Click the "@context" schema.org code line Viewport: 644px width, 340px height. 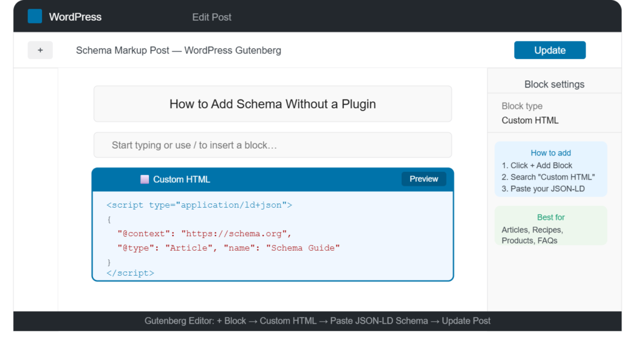click(x=204, y=234)
